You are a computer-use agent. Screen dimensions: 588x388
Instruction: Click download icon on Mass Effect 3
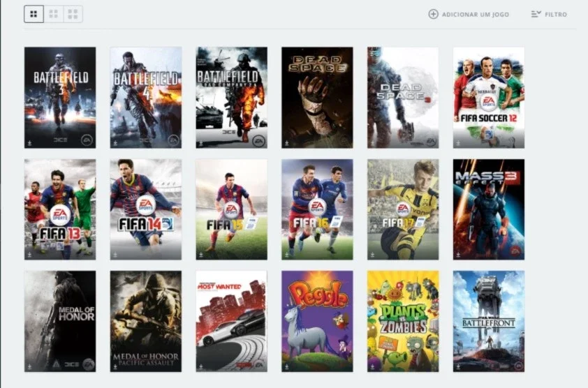458,255
